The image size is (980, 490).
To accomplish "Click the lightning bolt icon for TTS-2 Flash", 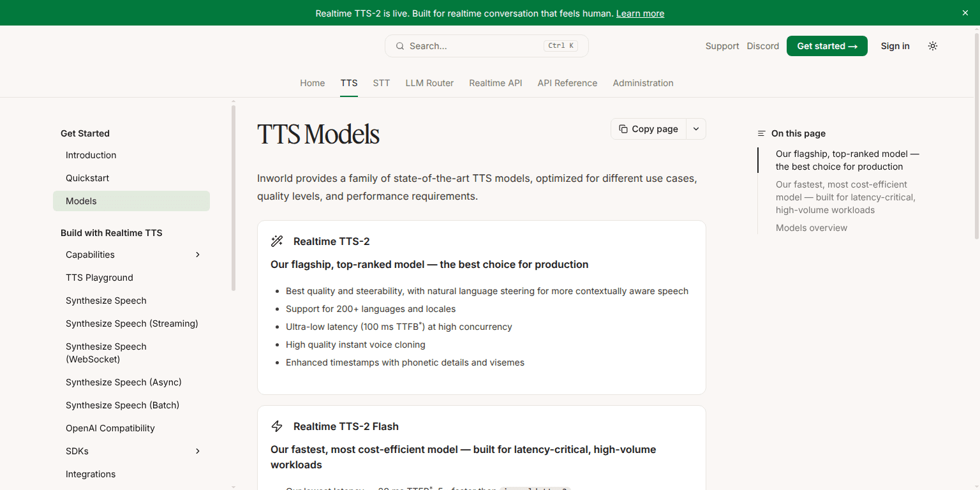I will 277,426.
